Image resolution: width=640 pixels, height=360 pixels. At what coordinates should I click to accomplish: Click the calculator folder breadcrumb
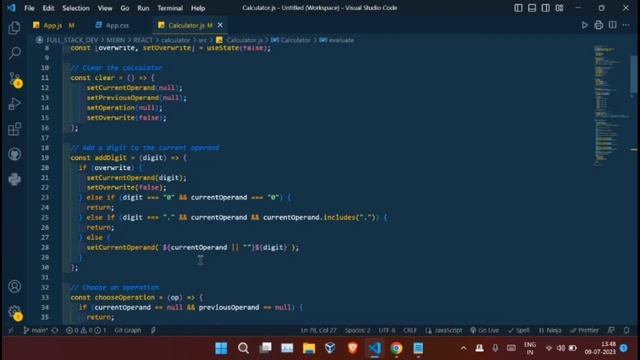(x=176, y=40)
